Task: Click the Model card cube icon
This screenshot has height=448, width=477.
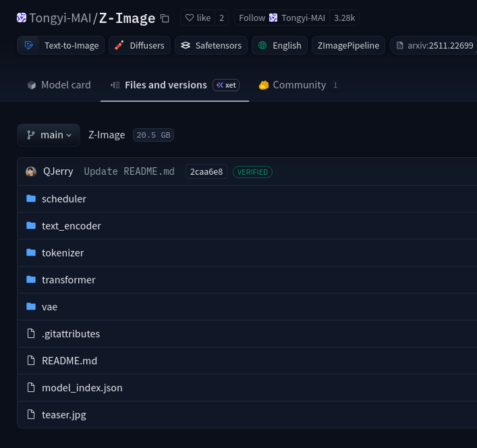Action: click(32, 85)
